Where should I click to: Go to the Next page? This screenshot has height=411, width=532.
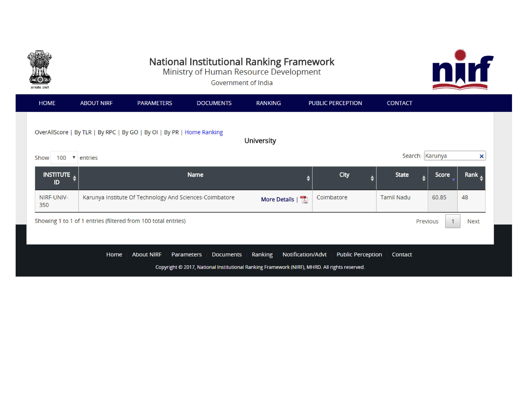[473, 221]
